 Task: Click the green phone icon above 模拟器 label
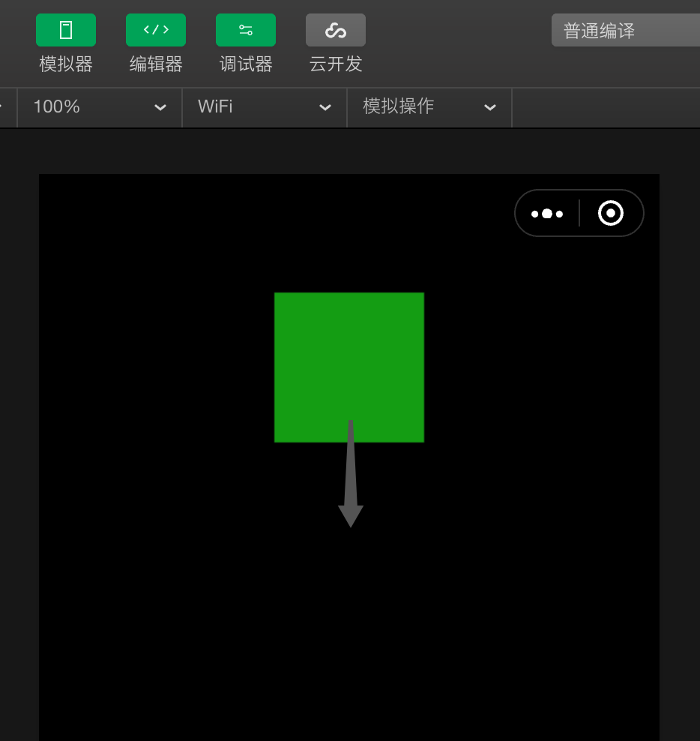coord(66,30)
